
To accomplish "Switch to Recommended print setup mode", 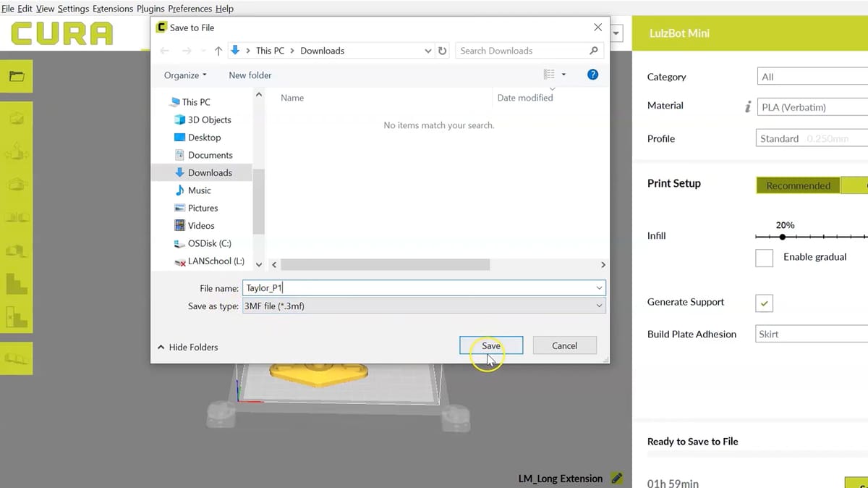I will point(799,185).
